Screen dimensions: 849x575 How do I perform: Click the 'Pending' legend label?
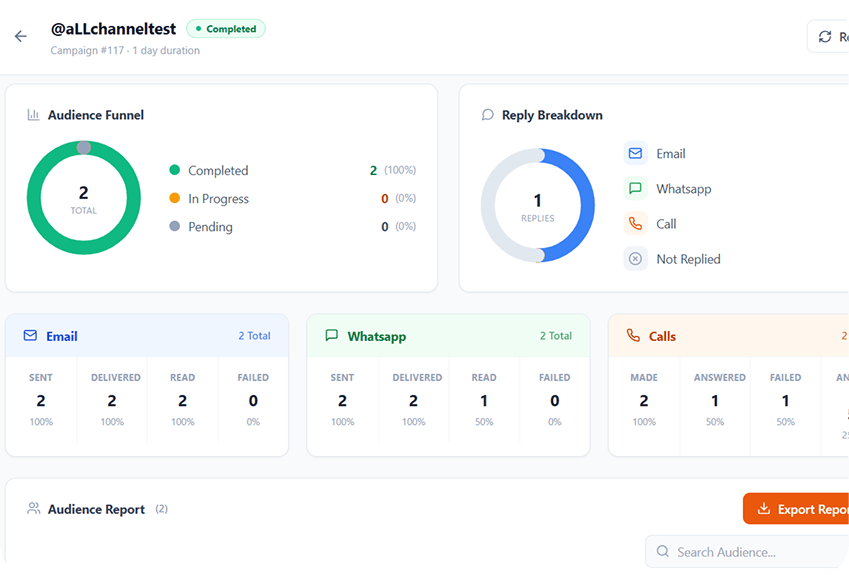point(210,227)
